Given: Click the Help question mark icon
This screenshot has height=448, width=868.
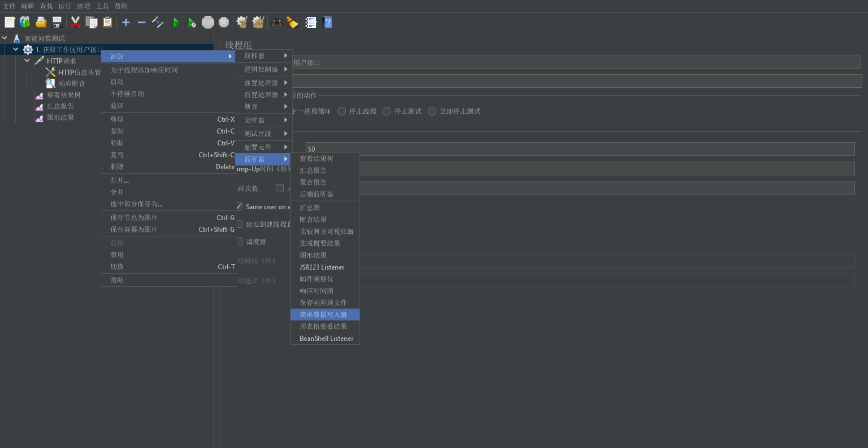Looking at the screenshot, I should [x=327, y=23].
